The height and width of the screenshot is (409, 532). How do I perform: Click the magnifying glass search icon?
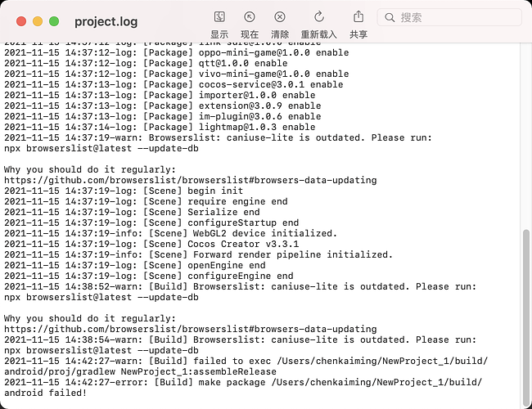coord(390,17)
